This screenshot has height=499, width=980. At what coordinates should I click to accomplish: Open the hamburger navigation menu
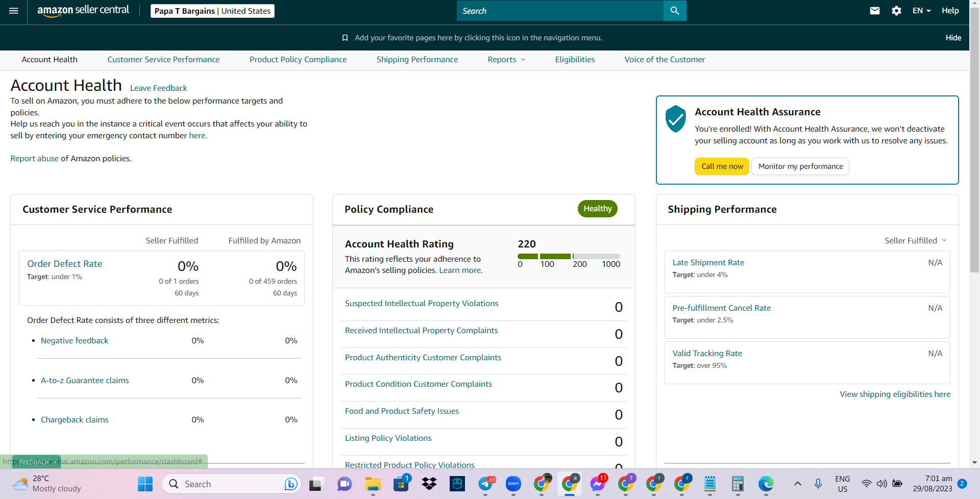(x=14, y=11)
